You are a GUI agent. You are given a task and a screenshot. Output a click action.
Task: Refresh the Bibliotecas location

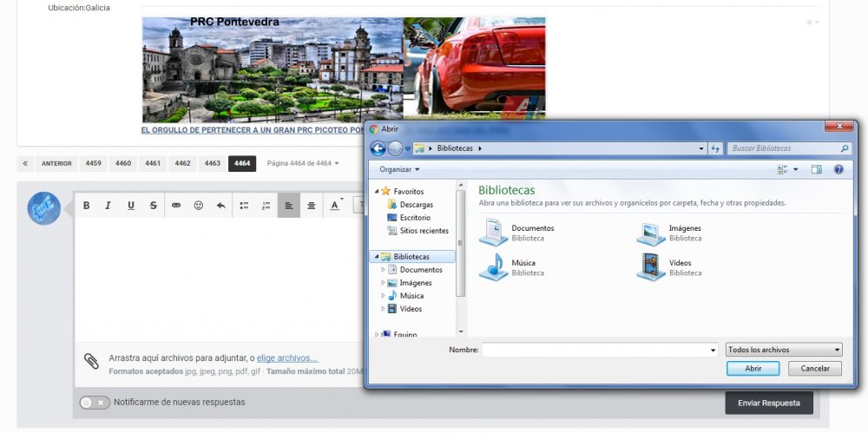716,148
